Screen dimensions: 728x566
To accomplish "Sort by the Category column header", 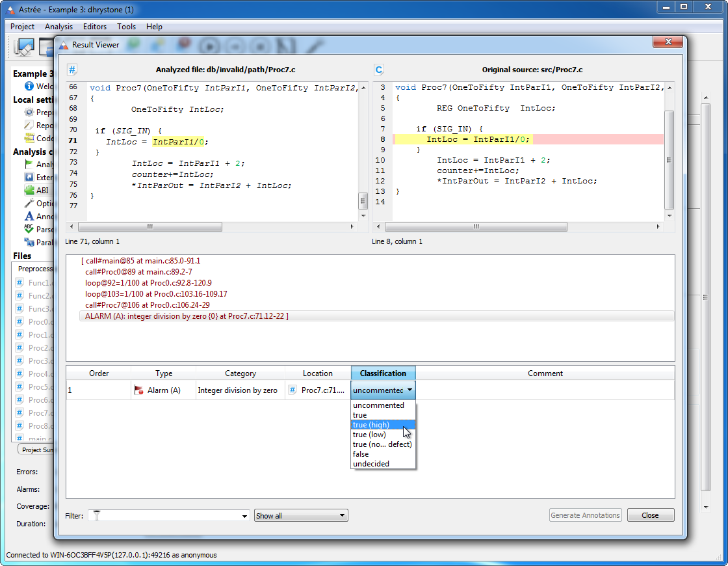I will click(240, 373).
